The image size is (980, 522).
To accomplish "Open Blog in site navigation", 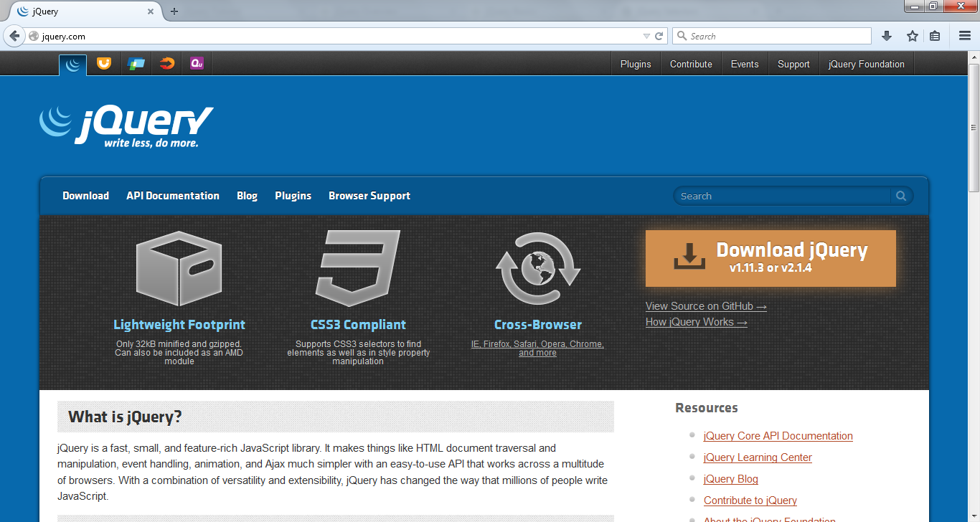I will click(x=247, y=196).
